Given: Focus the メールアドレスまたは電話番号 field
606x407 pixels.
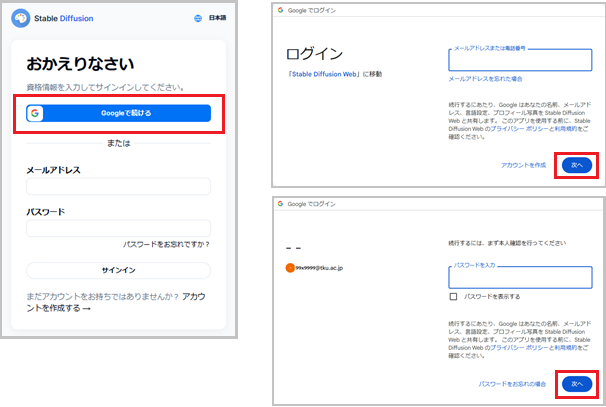Looking at the screenshot, I should [520, 60].
